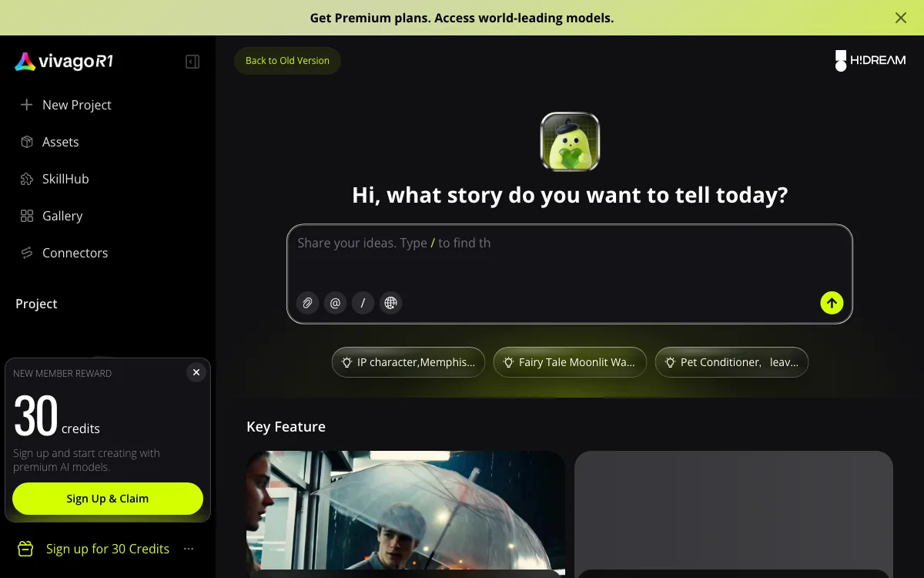Screen dimensions: 924x578
Task: Open the Connectors page
Action: coord(108,253)
